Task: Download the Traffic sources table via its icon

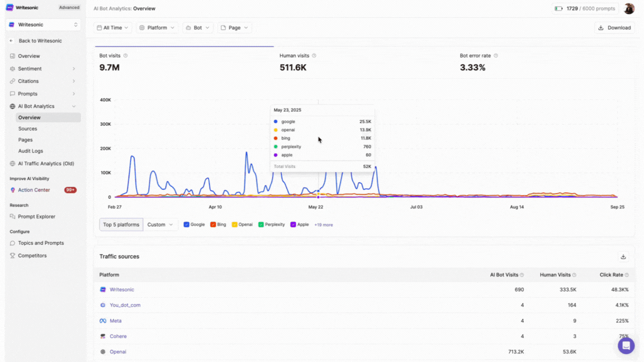Action: pos(623,256)
